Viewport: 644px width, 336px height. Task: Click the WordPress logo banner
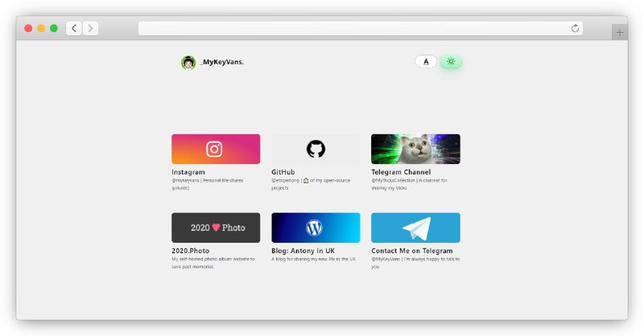(x=315, y=227)
